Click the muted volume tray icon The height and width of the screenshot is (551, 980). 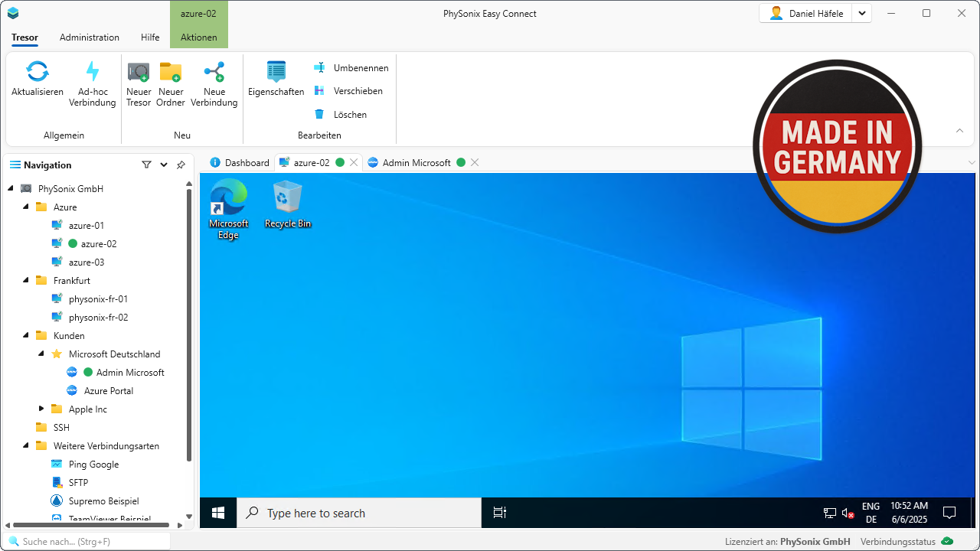click(848, 513)
